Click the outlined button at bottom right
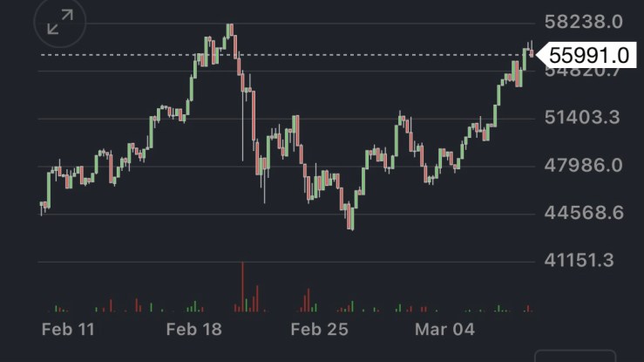Image resolution: width=644 pixels, height=362 pixels. click(574, 356)
